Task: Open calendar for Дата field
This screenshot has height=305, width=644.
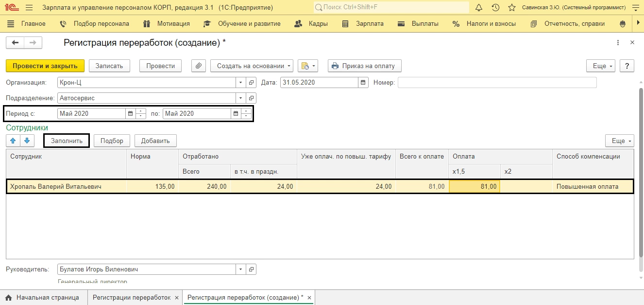Action: pos(363,83)
